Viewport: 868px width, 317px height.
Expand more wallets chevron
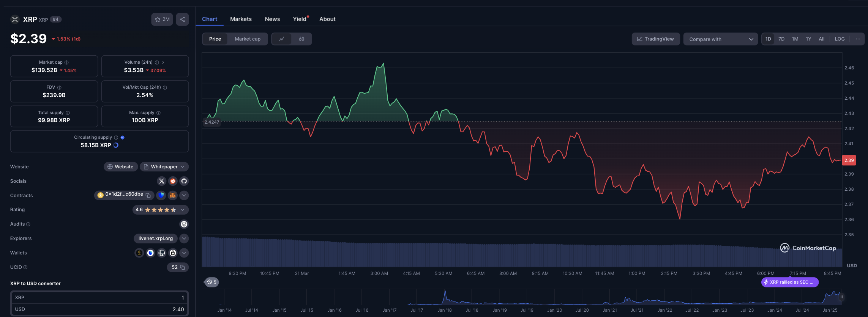(184, 253)
